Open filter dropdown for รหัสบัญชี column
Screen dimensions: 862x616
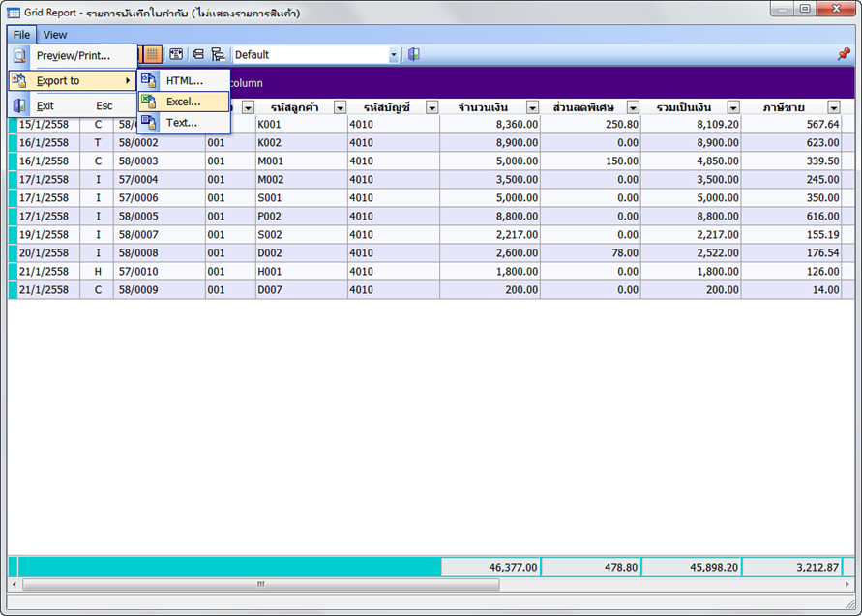(431, 107)
